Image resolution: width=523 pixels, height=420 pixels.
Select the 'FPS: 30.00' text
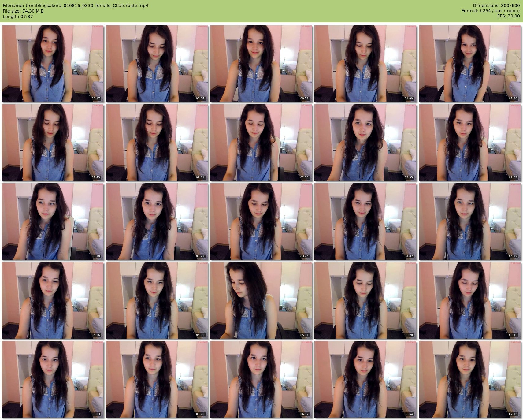click(x=509, y=17)
